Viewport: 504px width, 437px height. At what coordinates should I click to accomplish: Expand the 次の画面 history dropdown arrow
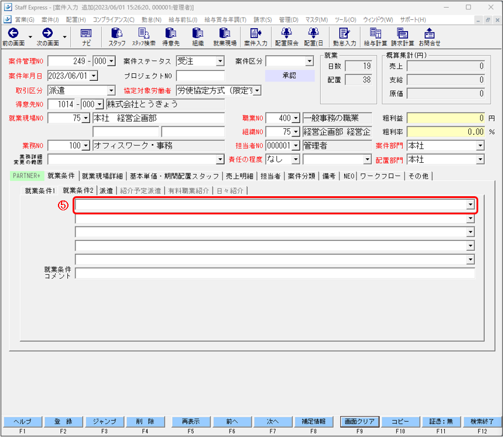(64, 37)
